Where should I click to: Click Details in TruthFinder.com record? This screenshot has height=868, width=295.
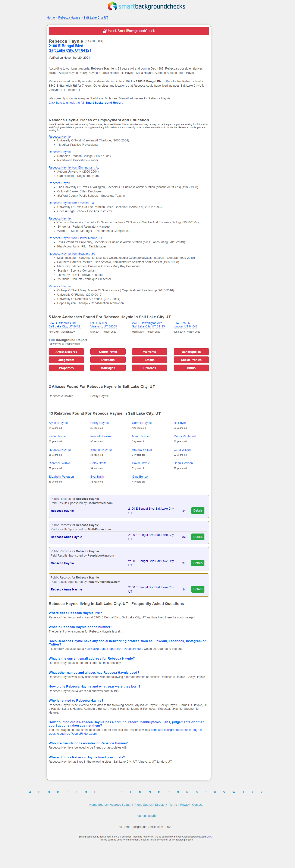click(198, 537)
